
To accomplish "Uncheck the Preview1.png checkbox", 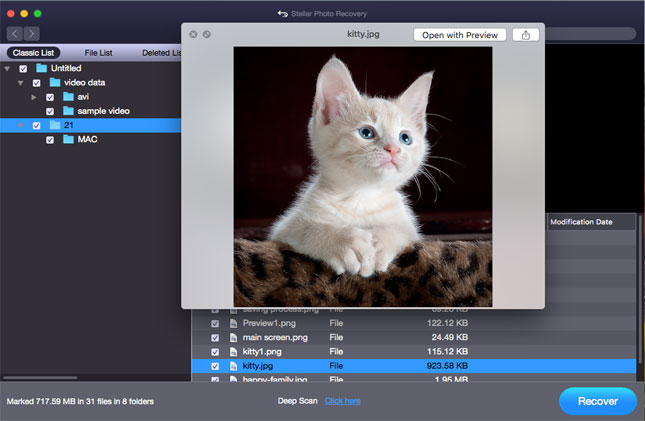I will click(215, 324).
